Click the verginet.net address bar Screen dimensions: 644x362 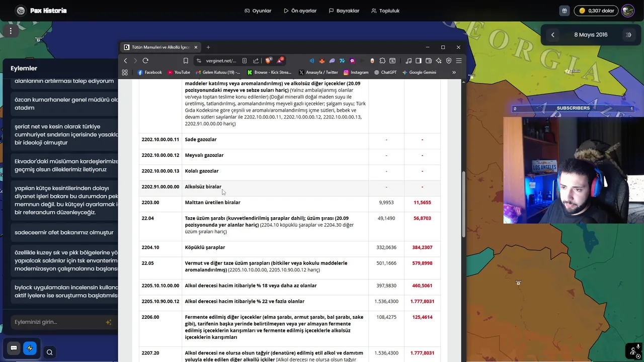point(221,60)
